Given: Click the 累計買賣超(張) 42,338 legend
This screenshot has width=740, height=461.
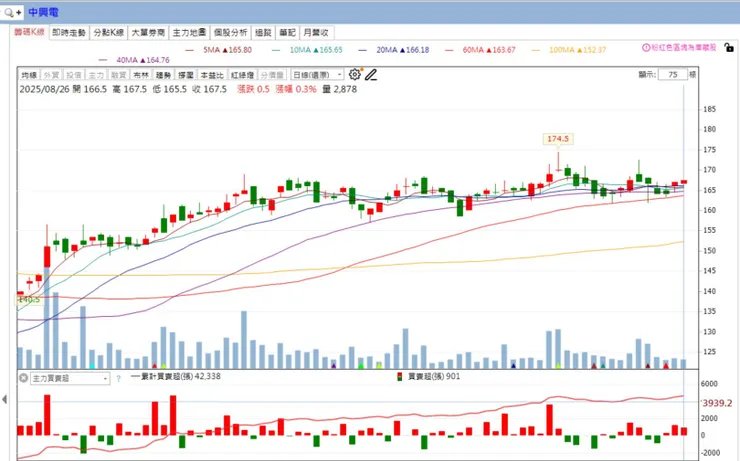Looking at the screenshot, I should click(175, 377).
